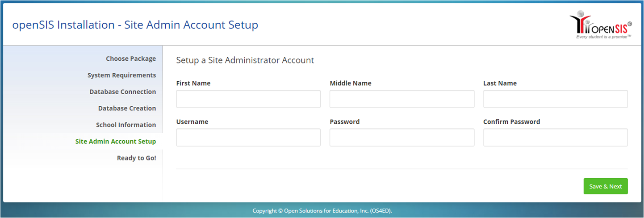This screenshot has height=218, width=644.
Task: Click the copyright footer text
Action: 322,210
